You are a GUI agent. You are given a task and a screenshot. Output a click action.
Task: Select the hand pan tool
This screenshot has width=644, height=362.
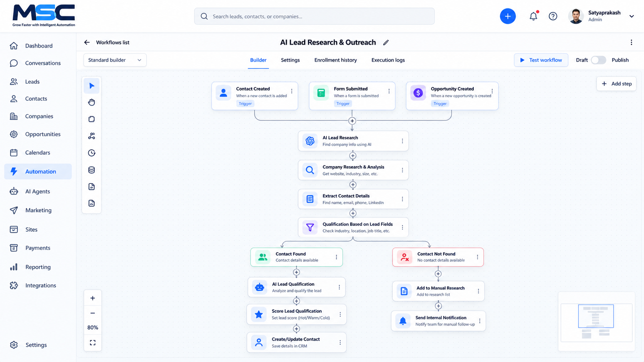tap(92, 102)
